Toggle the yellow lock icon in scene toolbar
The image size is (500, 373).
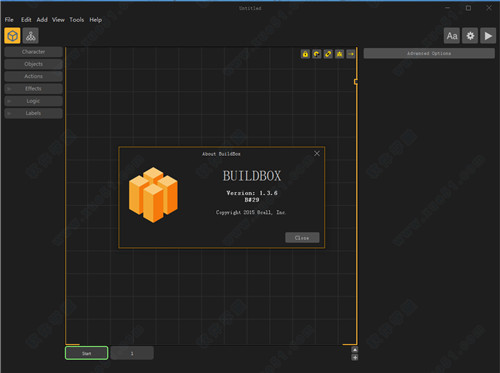305,54
